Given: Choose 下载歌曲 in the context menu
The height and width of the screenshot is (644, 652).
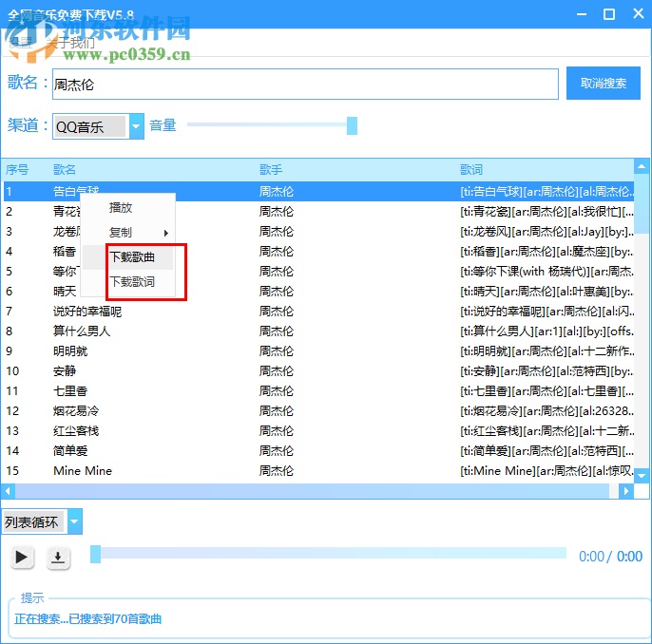Looking at the screenshot, I should pos(128,257).
